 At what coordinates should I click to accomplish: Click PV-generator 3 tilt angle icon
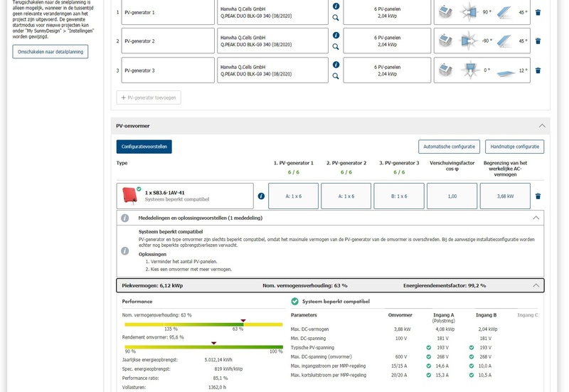point(505,73)
